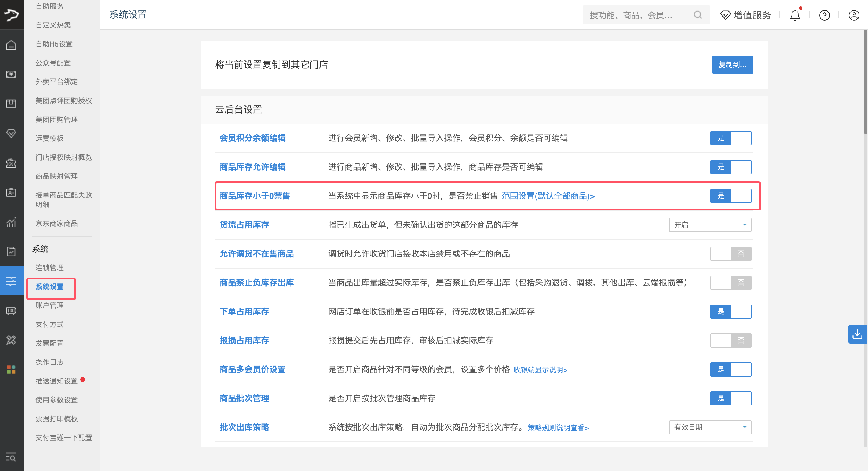Open 范围设置(默认全部商品) link
Screen dimensions: 868x471
pyautogui.click(x=548, y=196)
